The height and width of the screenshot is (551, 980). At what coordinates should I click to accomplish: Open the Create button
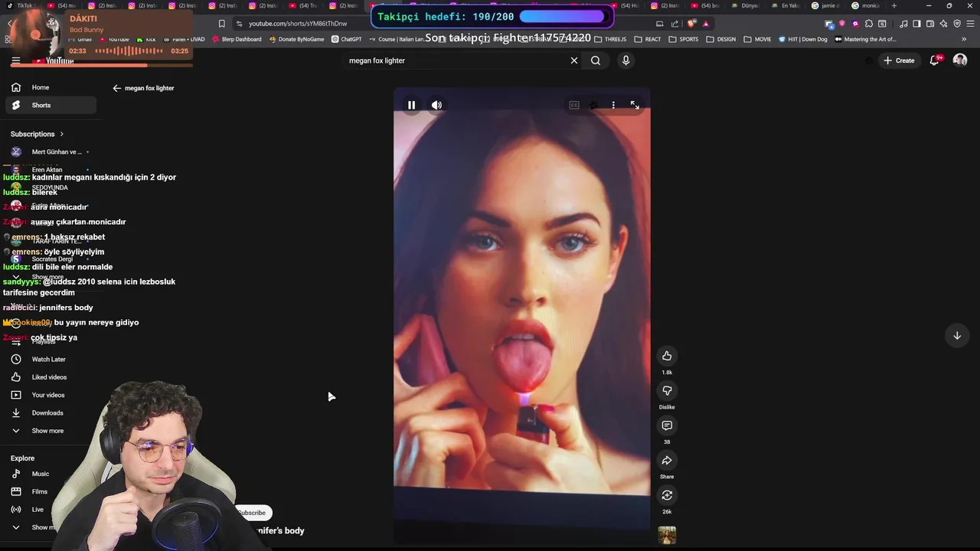click(899, 60)
